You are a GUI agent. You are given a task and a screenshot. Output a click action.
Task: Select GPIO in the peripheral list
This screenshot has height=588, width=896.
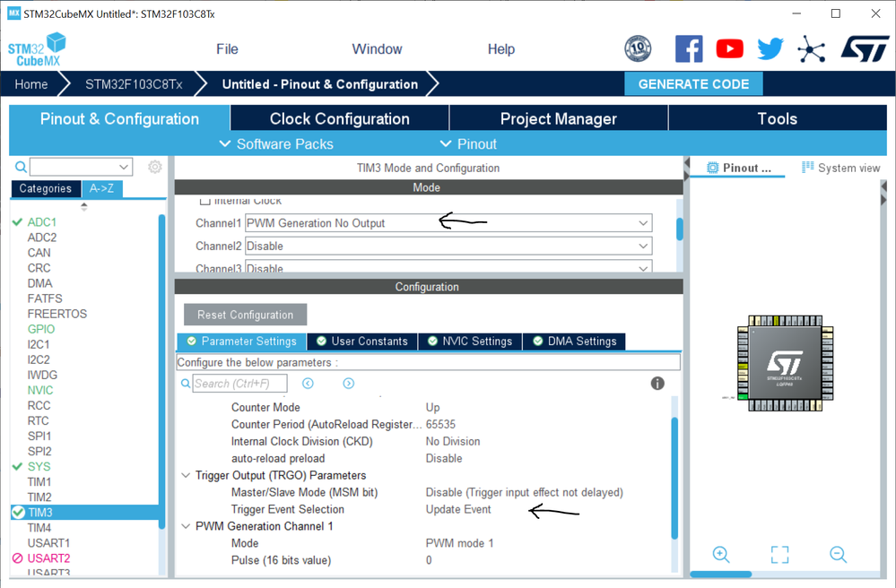tap(41, 329)
